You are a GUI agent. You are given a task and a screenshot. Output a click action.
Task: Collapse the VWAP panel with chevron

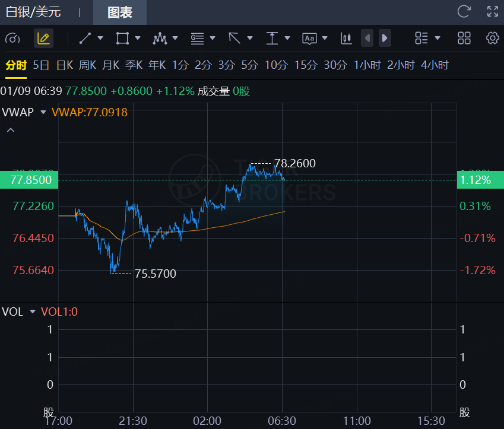11,129
